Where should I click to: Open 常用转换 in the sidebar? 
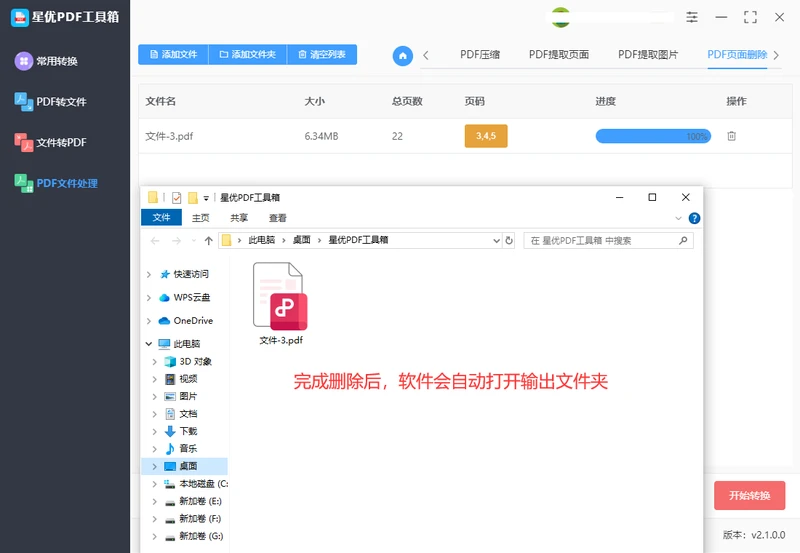46,61
